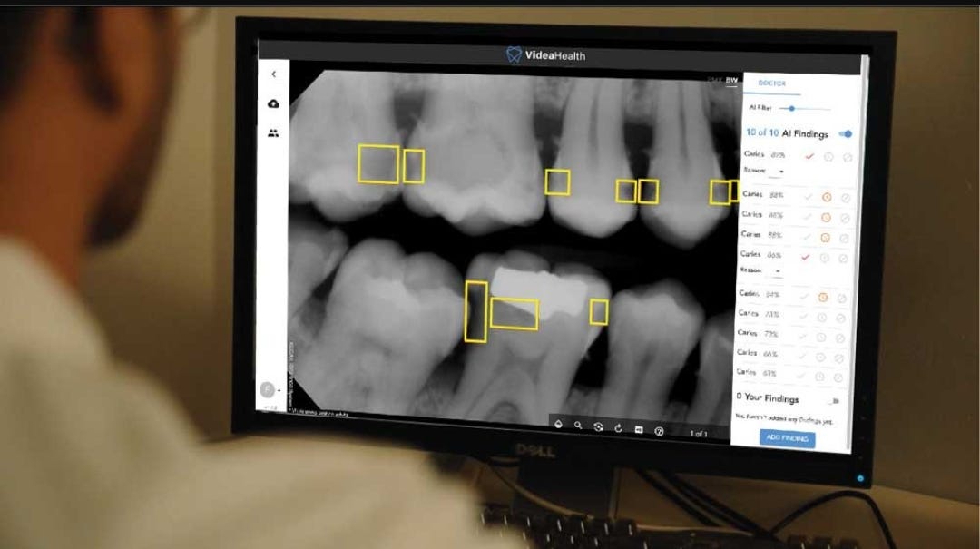Click orange clock icon on Caries 84% row
980x549 pixels.
click(x=823, y=298)
